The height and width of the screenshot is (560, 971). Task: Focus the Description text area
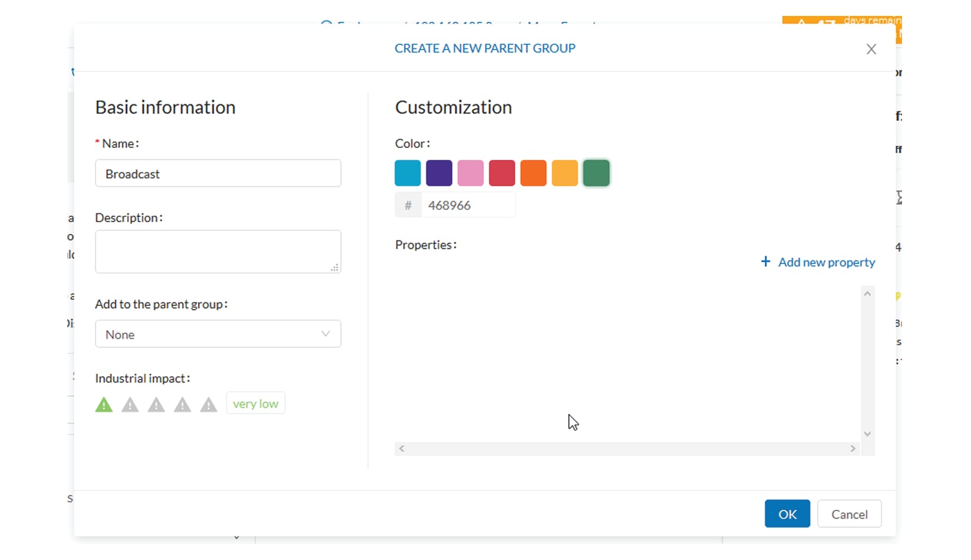218,252
